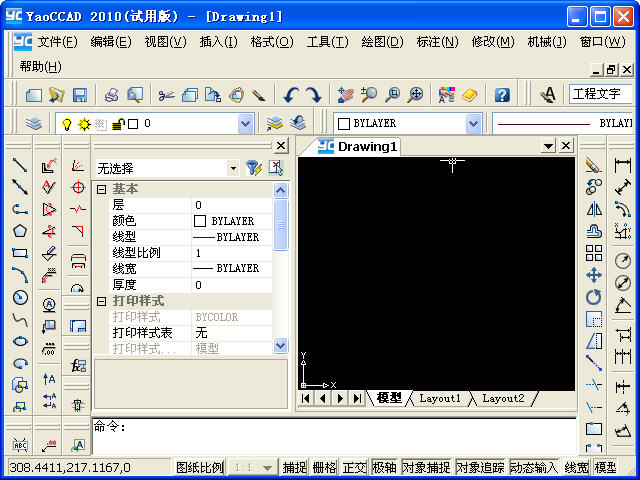This screenshot has height=480, width=640.
Task: Select the Spline curve tool
Action: coord(20,320)
